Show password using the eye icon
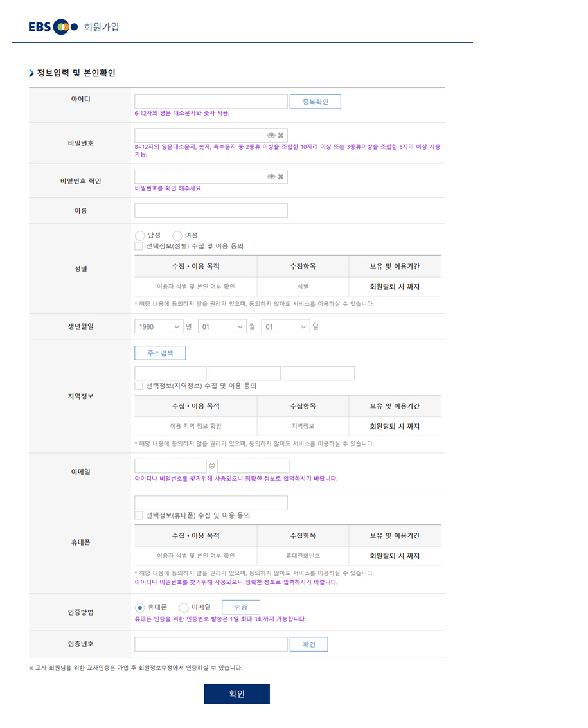 point(272,135)
